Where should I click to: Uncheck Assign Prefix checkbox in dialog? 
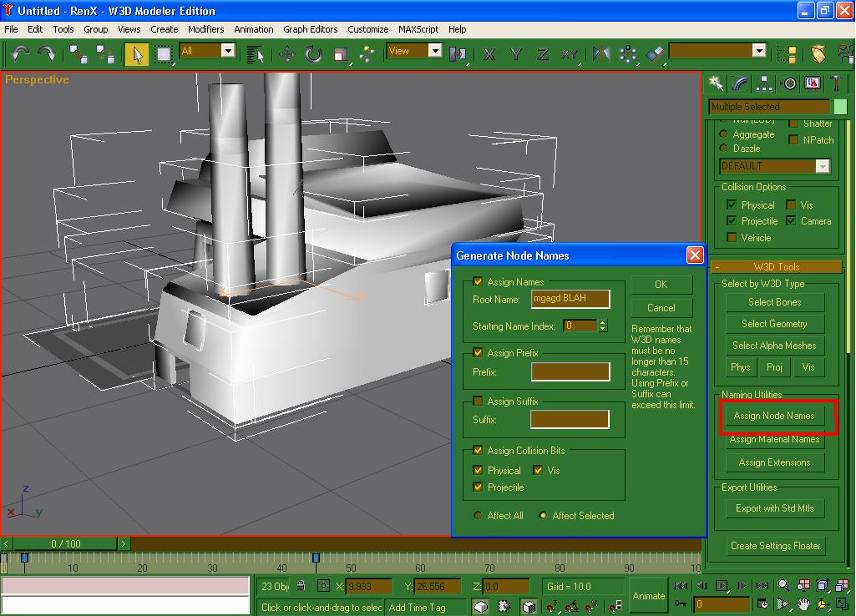[478, 353]
